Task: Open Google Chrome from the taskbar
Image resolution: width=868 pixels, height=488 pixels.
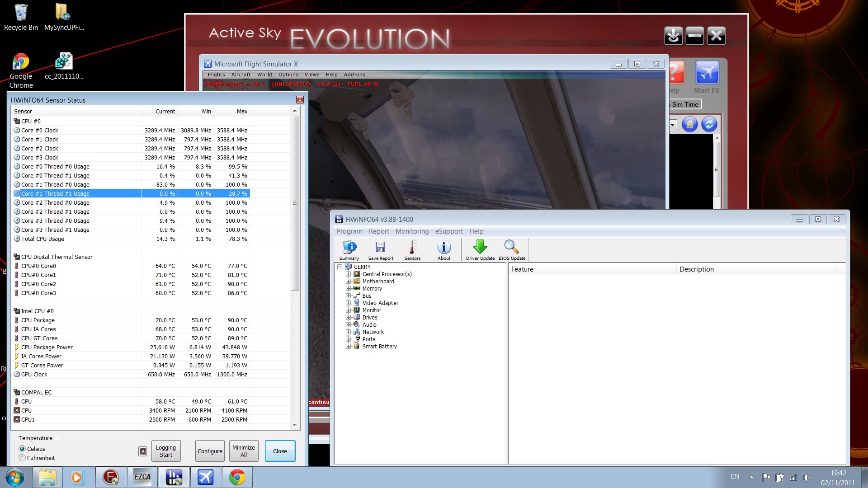Action: click(x=237, y=477)
